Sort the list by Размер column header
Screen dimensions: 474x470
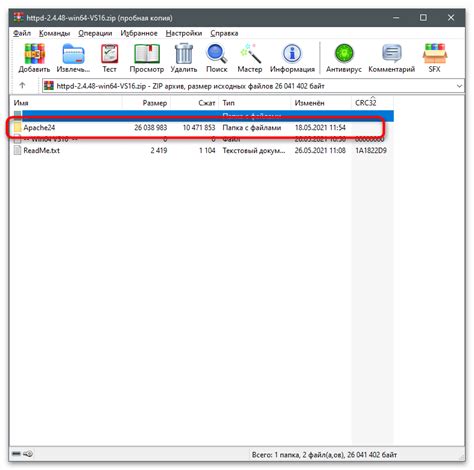146,103
